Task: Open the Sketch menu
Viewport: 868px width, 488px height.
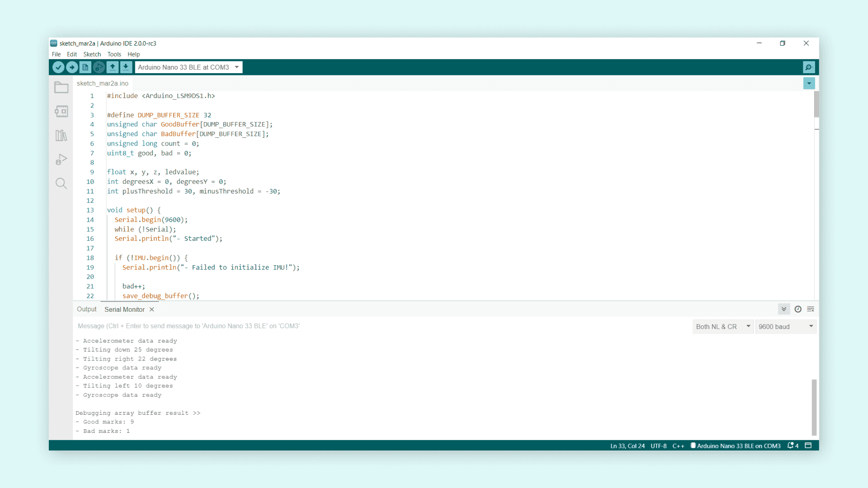Action: 92,54
